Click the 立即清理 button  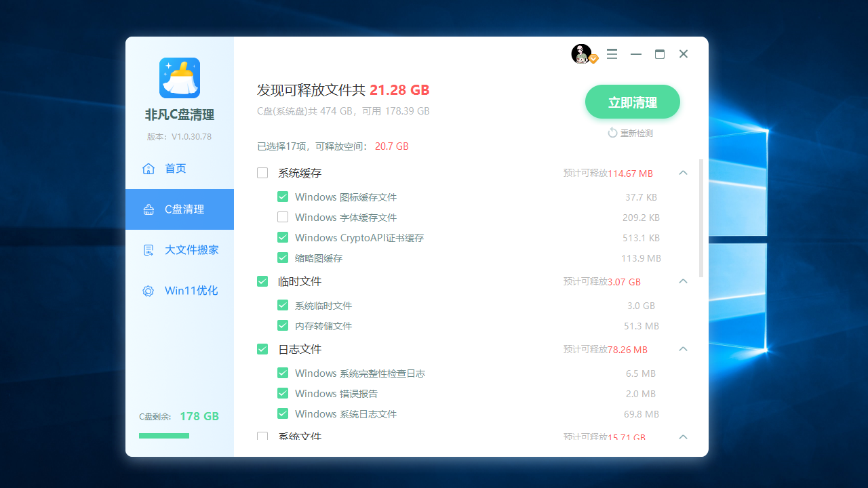tap(632, 101)
